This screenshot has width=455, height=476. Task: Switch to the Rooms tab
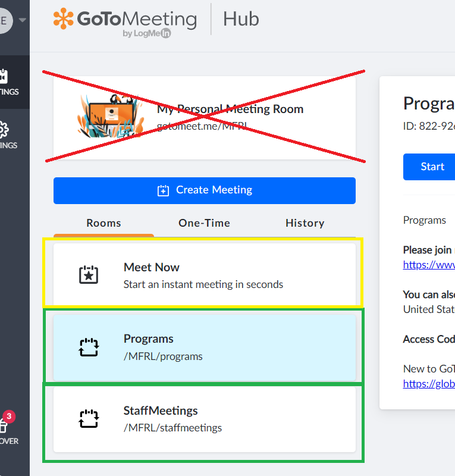pos(104,223)
